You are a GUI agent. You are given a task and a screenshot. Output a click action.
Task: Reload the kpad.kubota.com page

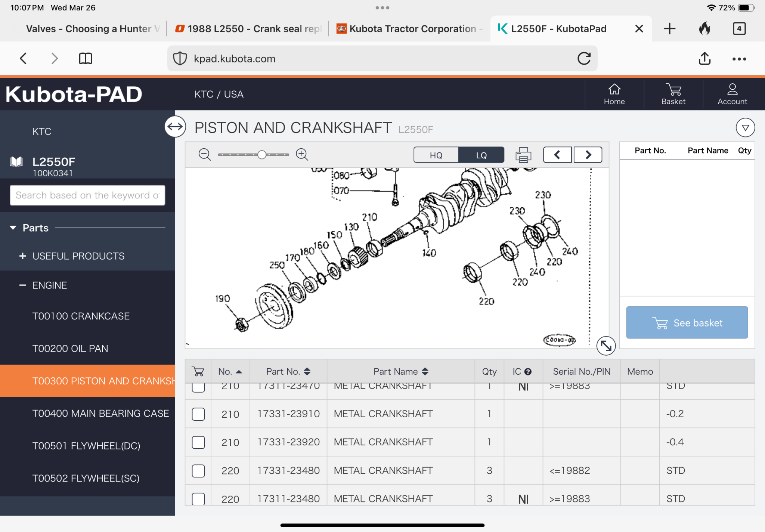pos(584,58)
